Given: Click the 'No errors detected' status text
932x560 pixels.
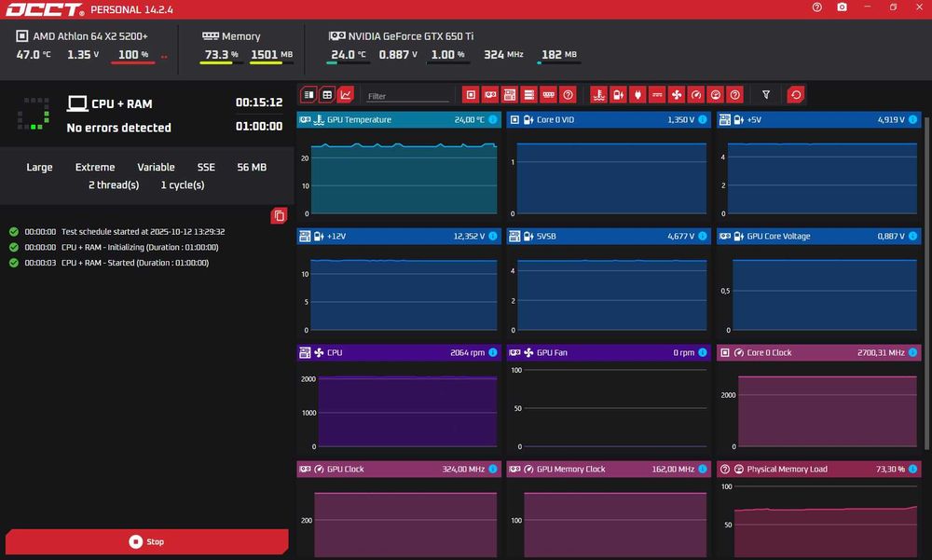Looking at the screenshot, I should pyautogui.click(x=119, y=128).
